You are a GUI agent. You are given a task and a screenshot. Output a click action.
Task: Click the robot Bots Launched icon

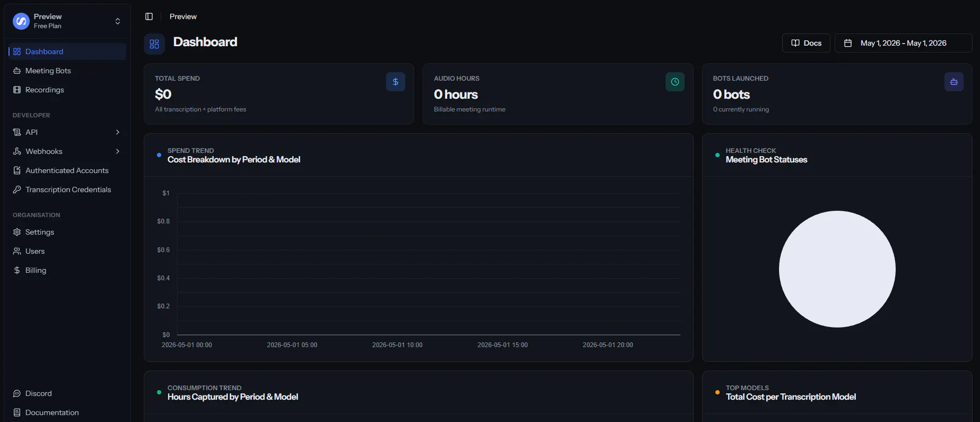[x=954, y=82]
